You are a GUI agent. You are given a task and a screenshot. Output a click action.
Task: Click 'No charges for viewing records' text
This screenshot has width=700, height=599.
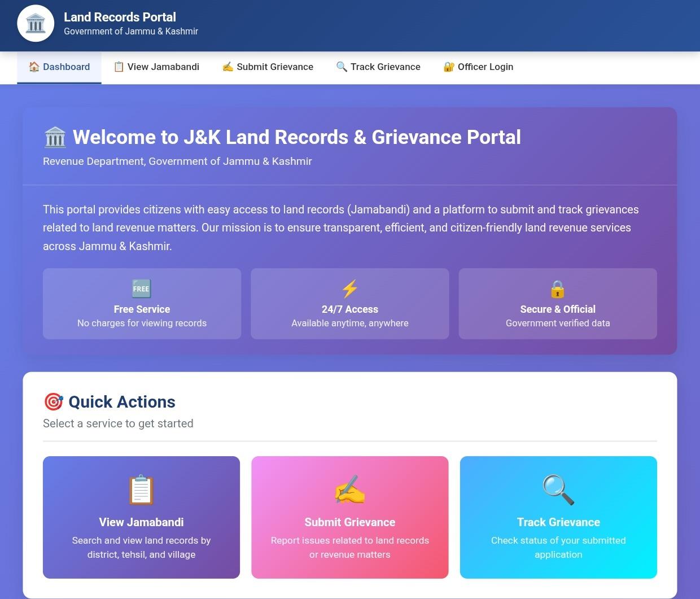click(142, 323)
